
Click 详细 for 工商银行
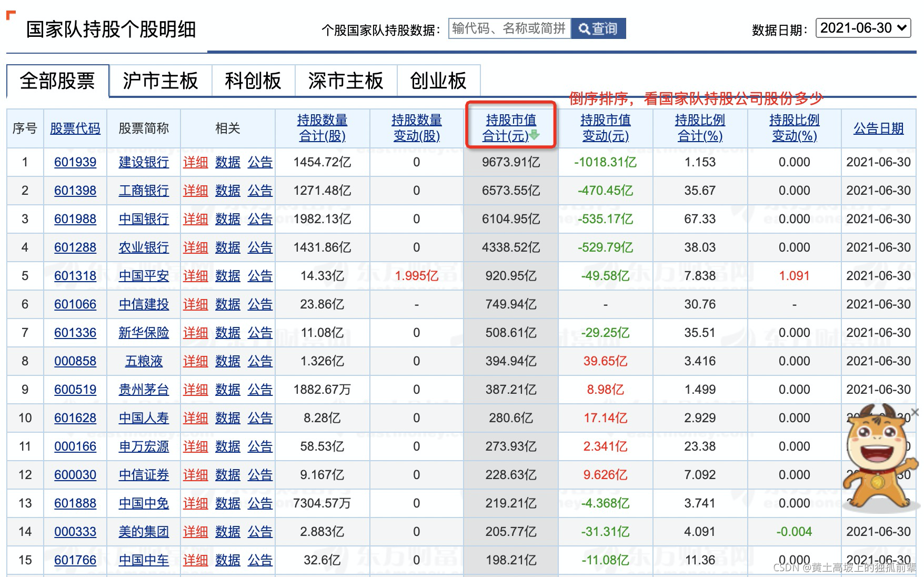[x=195, y=191]
